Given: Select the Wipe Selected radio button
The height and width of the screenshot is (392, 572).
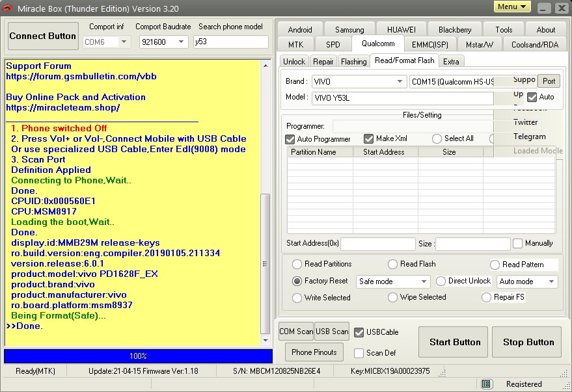Looking at the screenshot, I should coord(392,297).
